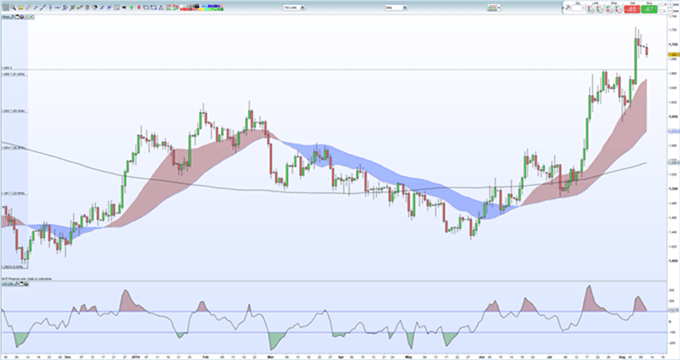The height and width of the screenshot is (360, 680).
Task: Click the Price panel label tab
Action: (x=6, y=17)
